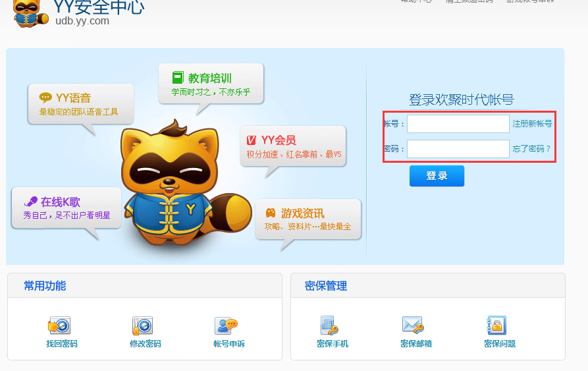Open the 帐号申诉 text link
This screenshot has width=588, height=371.
pyautogui.click(x=229, y=343)
